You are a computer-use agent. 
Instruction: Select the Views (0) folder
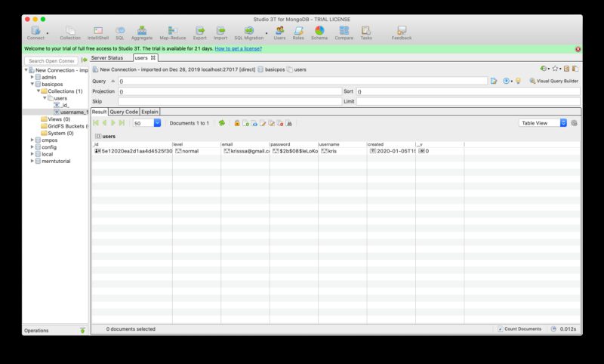click(55, 119)
